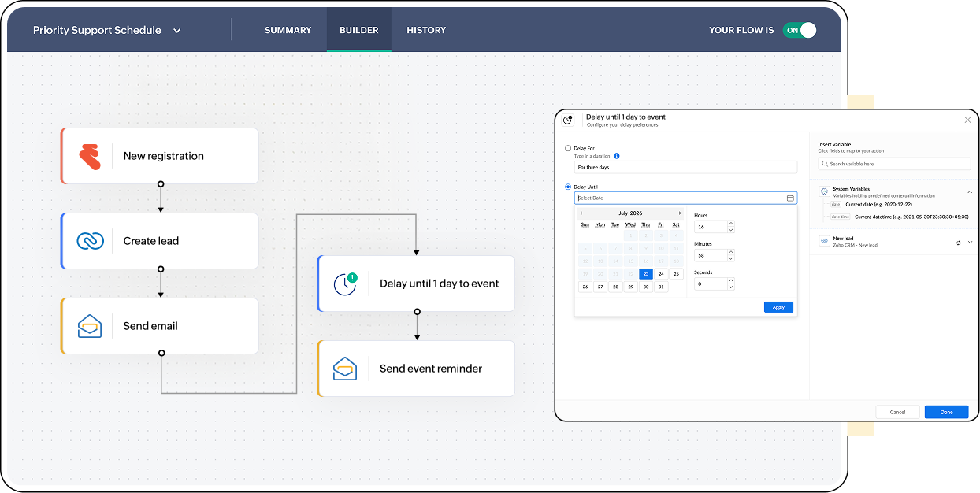Viewport: 980px width, 493px height.
Task: Pick July 30 in the calendar
Action: click(x=646, y=287)
